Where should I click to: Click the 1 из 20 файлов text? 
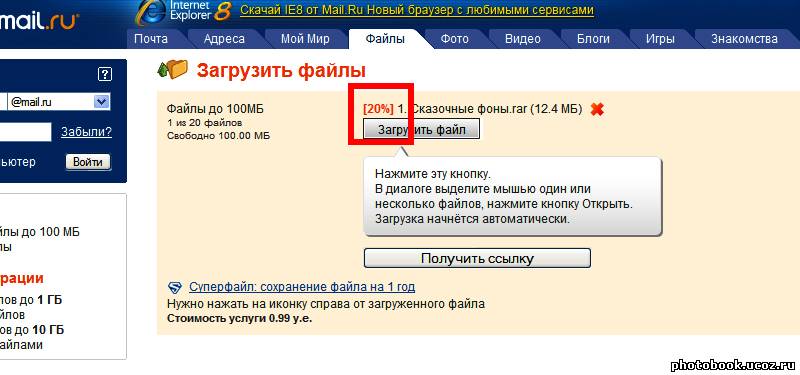click(x=205, y=123)
